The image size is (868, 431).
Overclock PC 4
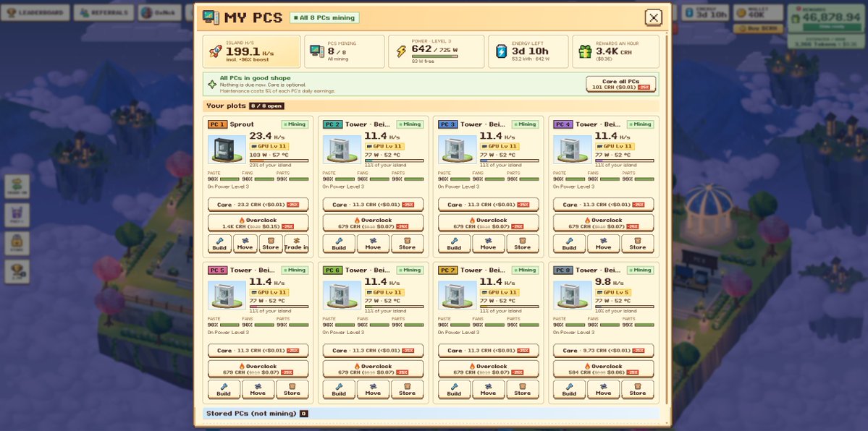pyautogui.click(x=603, y=223)
